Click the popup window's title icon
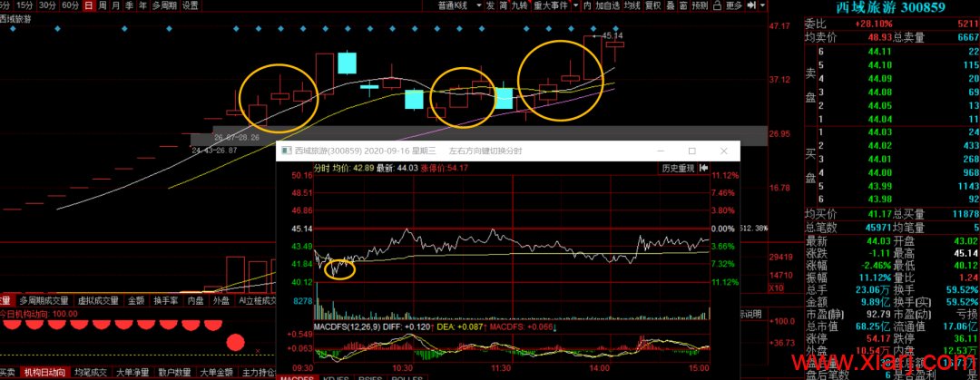Image resolution: width=980 pixels, height=380 pixels. pos(286,151)
